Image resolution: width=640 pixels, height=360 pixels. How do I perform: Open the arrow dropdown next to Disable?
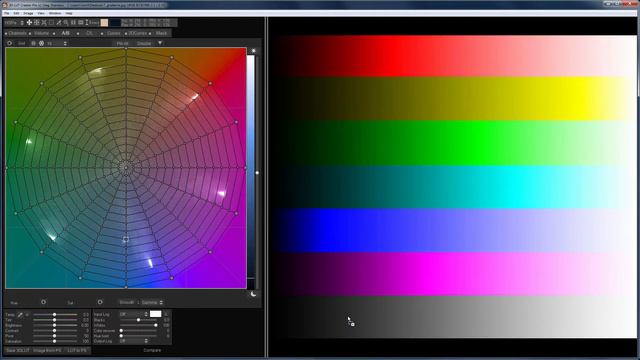[160, 43]
